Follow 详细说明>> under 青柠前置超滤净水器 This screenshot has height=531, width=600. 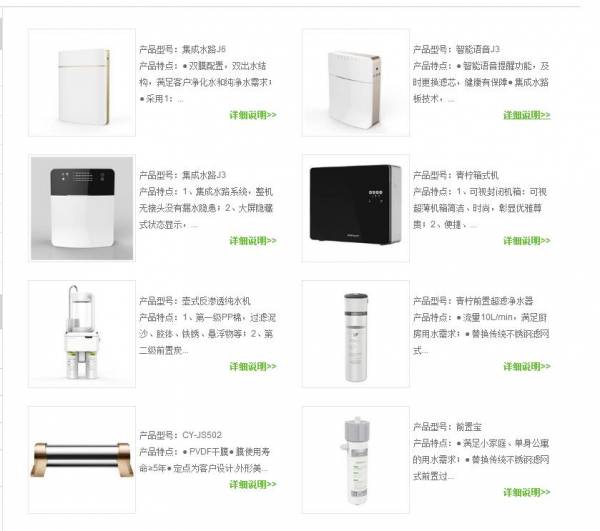point(527,366)
